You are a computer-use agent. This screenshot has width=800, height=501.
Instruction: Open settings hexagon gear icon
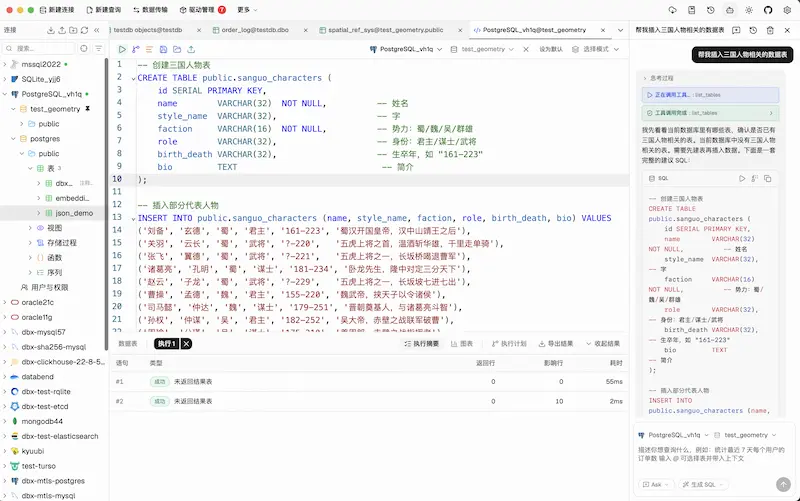click(787, 10)
